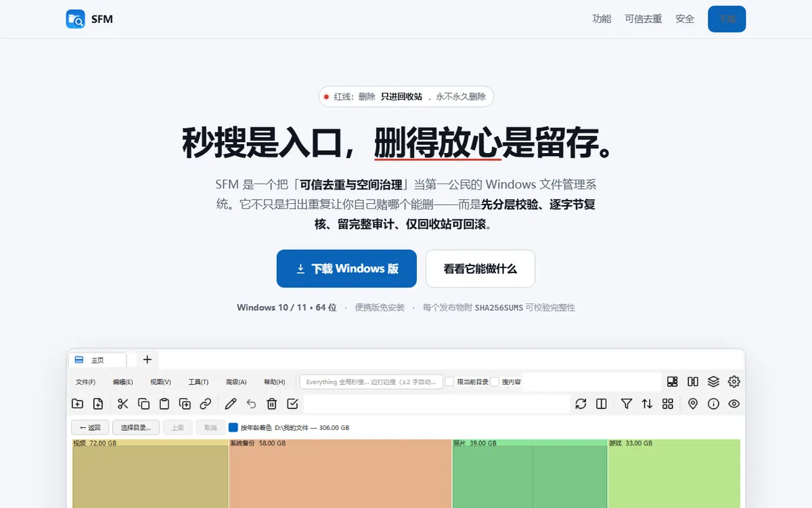Click the 选择目录... button
Viewport: 812px width, 508px height.
coord(136,427)
